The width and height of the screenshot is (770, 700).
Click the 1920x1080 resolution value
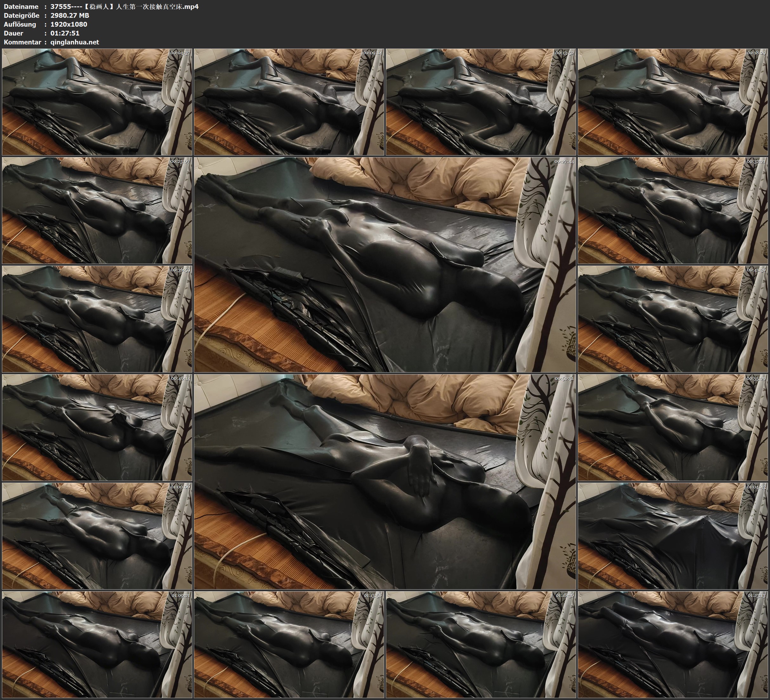point(69,24)
